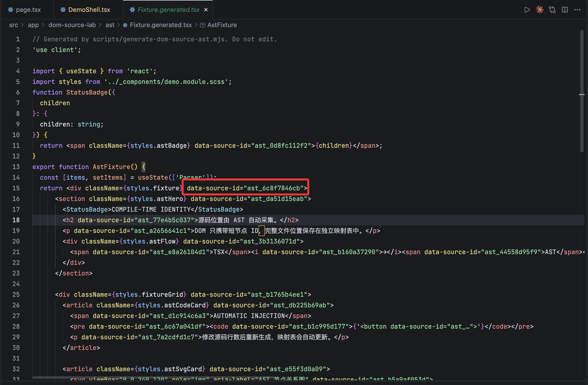Click the useState import name on line 4

(81, 71)
